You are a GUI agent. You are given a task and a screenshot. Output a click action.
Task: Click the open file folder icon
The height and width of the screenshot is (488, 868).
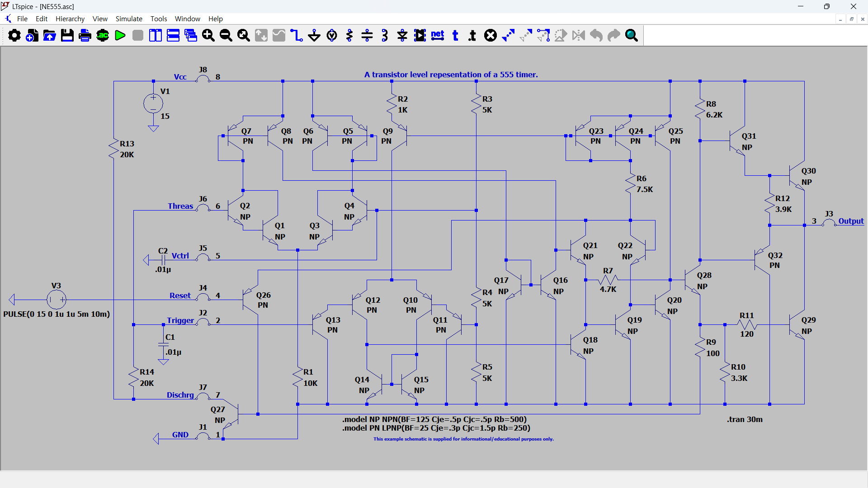(50, 35)
